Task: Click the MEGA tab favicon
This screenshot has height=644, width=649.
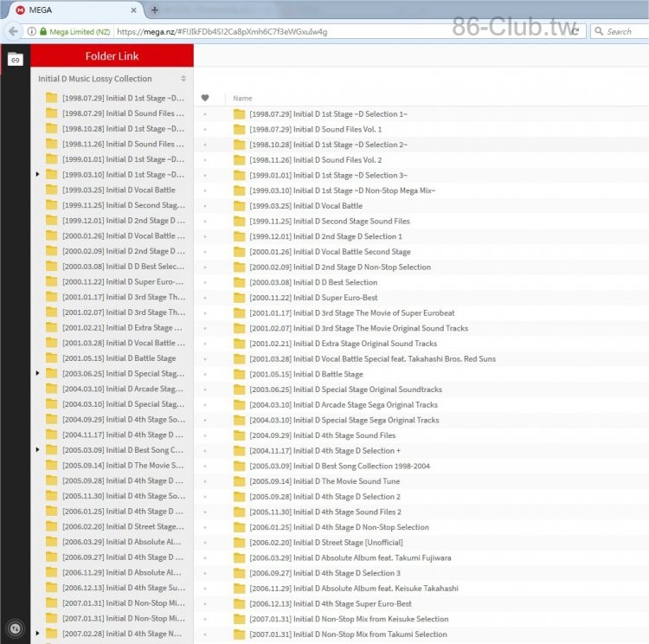Action: pos(20,10)
